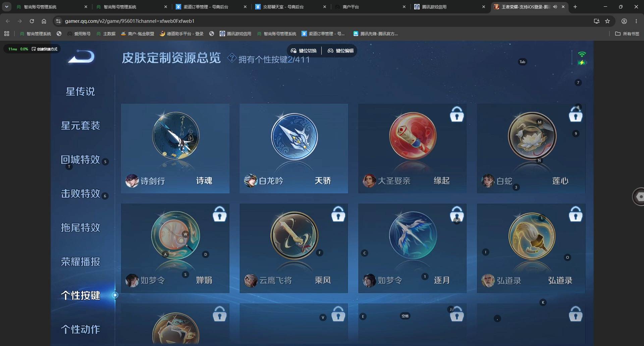Click the lock icon on 大圣娶亲 card
The height and width of the screenshot is (346, 644).
(x=457, y=114)
